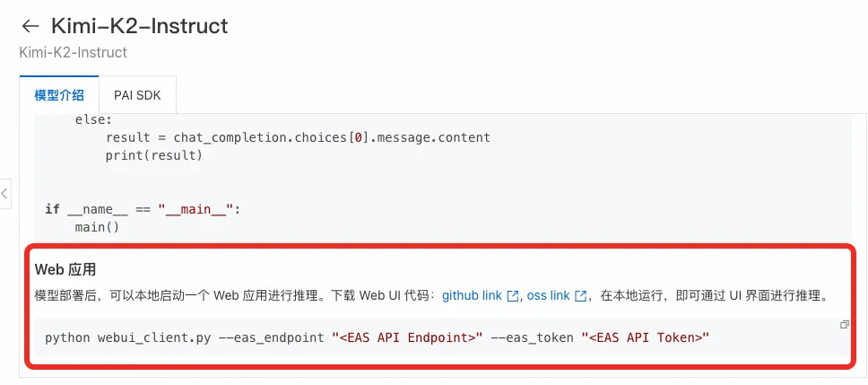Open the PAI SDK tab
This screenshot has height=385, width=868.
click(137, 95)
